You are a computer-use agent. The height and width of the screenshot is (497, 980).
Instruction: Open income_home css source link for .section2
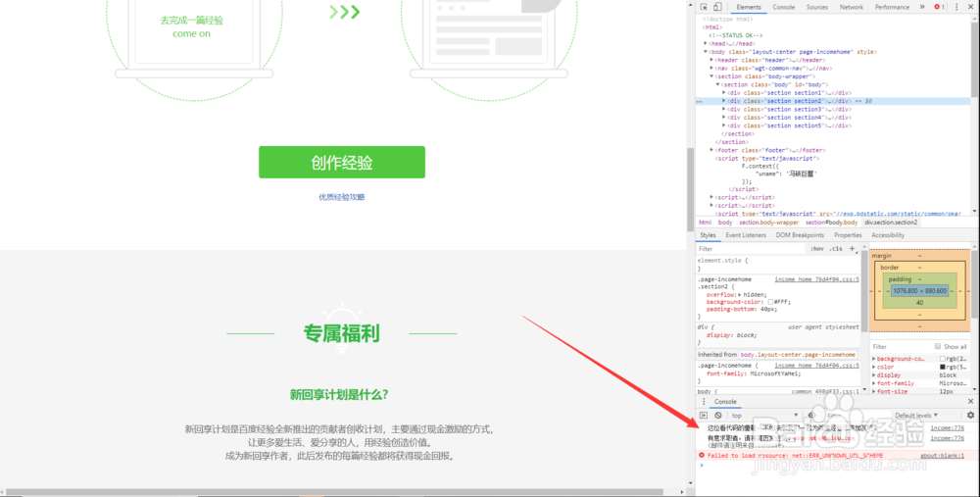click(x=816, y=279)
